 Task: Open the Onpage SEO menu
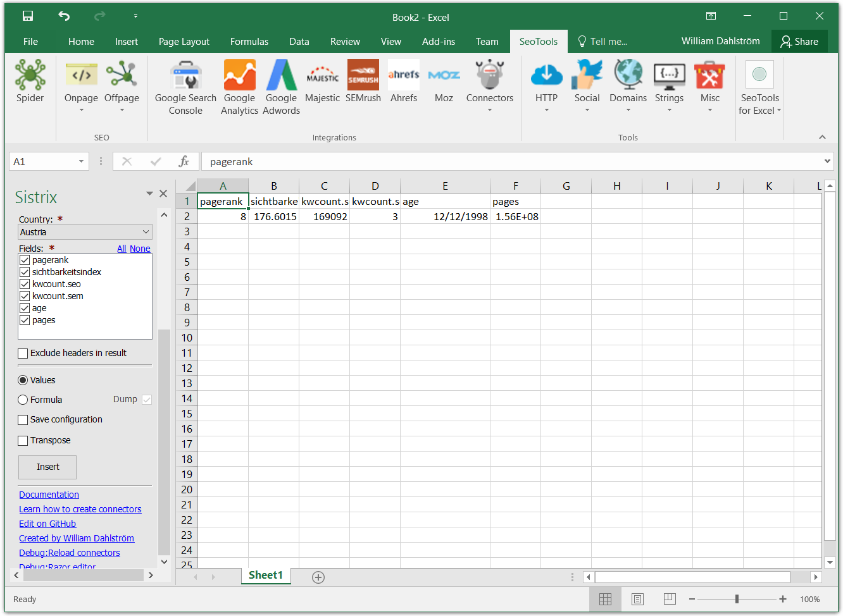tap(81, 87)
